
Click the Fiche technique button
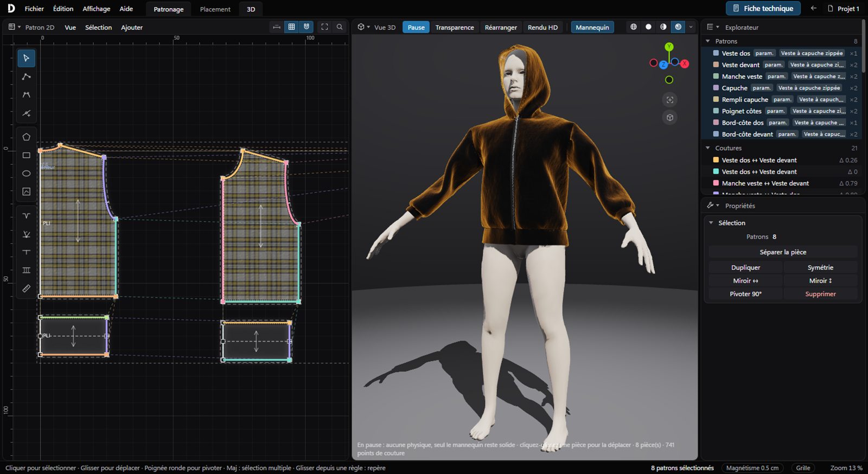point(763,8)
